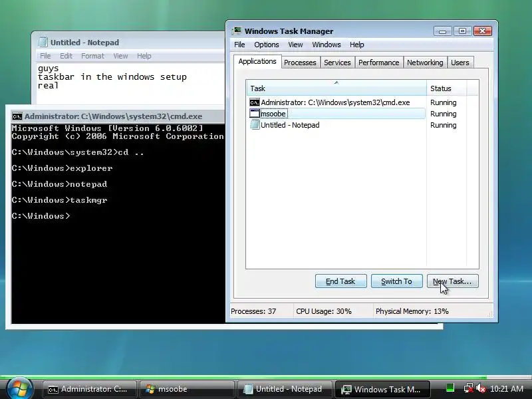This screenshot has height=399, width=532.
Task: Click the 10:21 AM taskbar clock
Action: pyautogui.click(x=507, y=389)
